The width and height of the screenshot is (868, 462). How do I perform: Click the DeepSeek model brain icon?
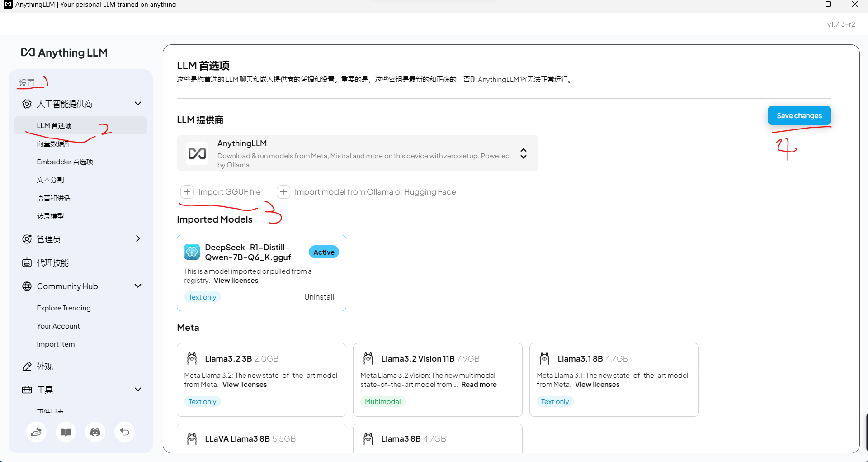point(192,252)
